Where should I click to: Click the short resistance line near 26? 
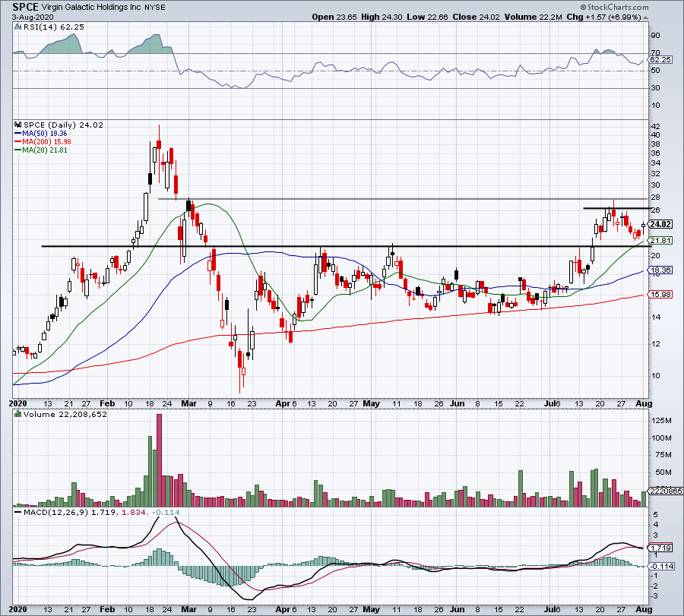[616, 208]
